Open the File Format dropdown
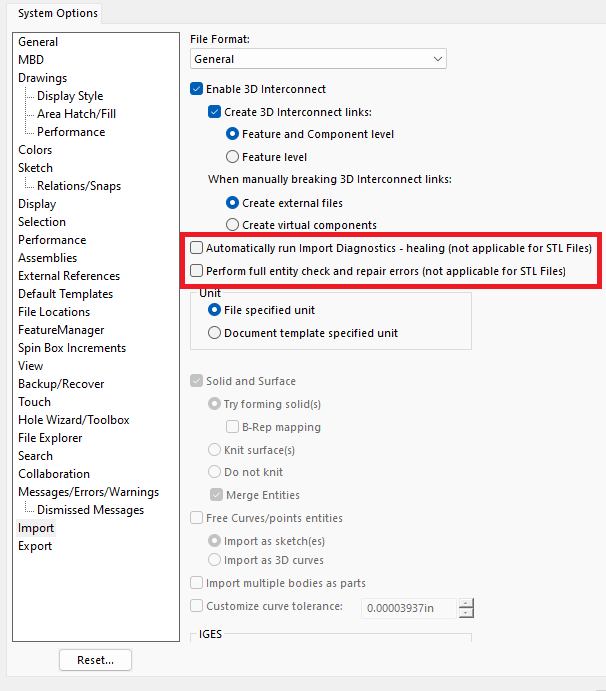 point(318,59)
